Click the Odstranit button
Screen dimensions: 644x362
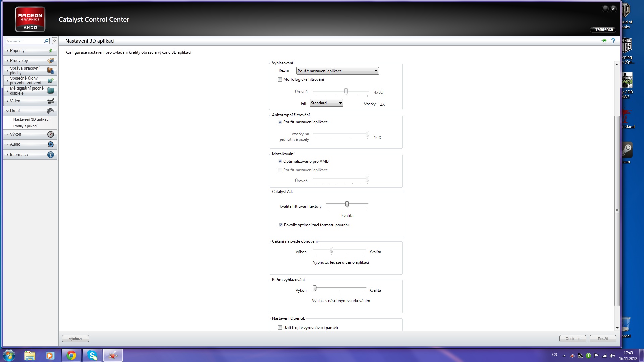point(573,339)
